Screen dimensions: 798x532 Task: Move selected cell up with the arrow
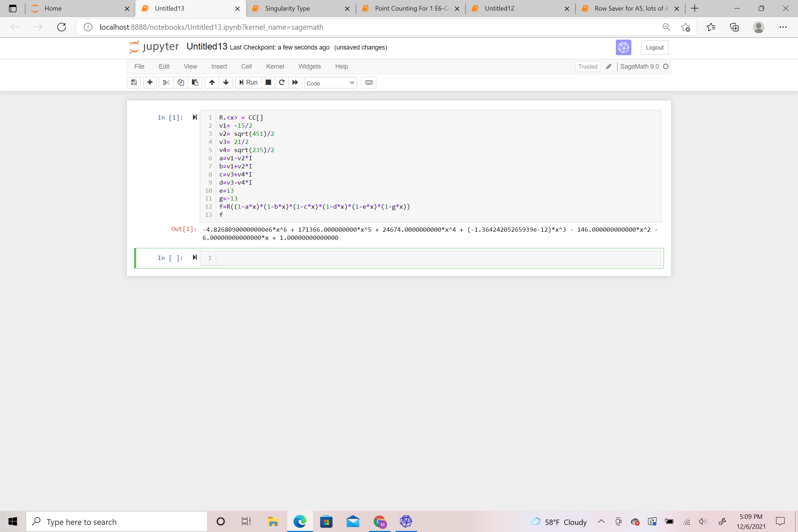[212, 82]
